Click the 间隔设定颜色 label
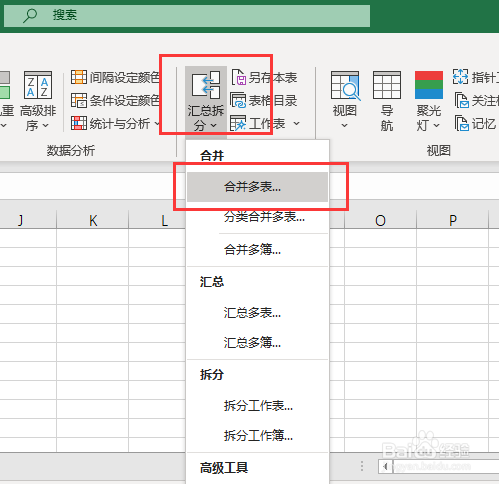Viewport: 499px width, 484px height. click(x=125, y=77)
